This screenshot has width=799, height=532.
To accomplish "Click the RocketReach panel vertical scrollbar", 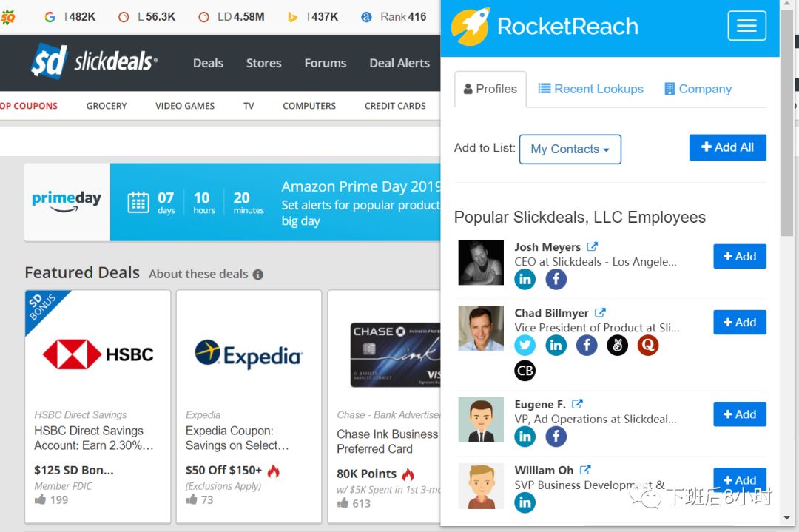I will coord(786,122).
